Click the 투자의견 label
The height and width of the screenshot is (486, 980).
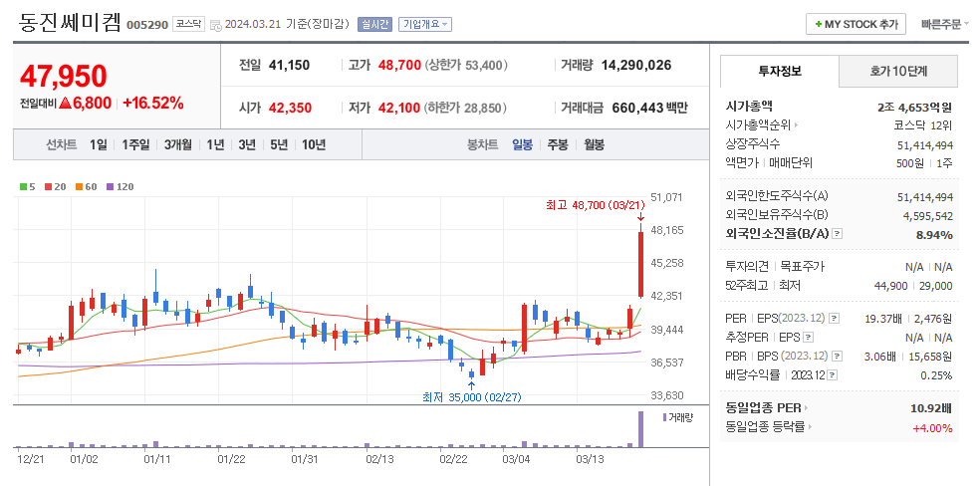[x=747, y=267]
